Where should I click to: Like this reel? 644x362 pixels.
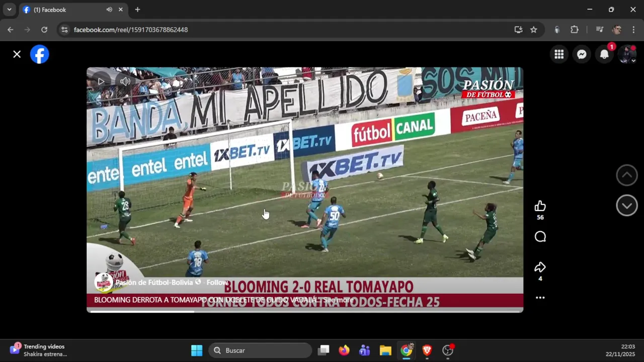point(540,206)
